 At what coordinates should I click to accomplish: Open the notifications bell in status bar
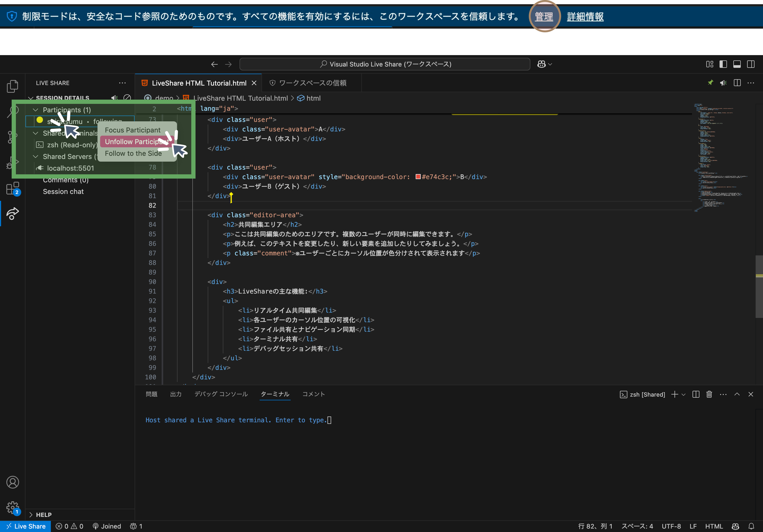coord(751,526)
